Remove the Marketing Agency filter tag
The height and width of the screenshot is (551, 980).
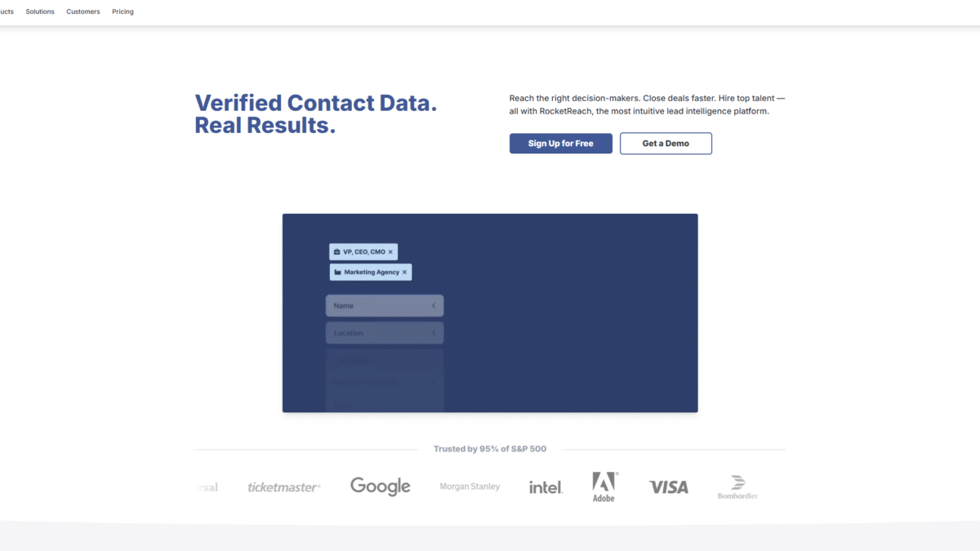click(x=404, y=272)
